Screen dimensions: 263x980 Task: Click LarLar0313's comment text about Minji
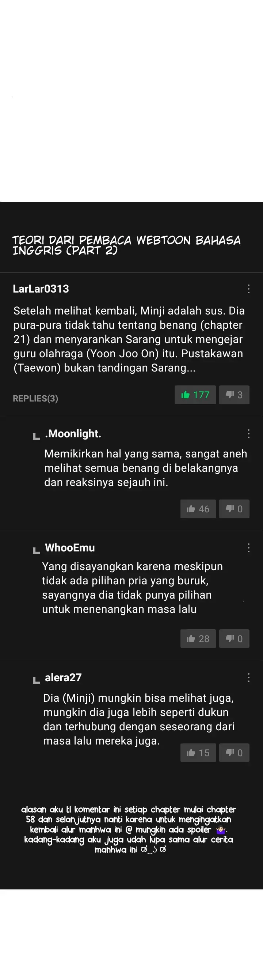[129, 339]
